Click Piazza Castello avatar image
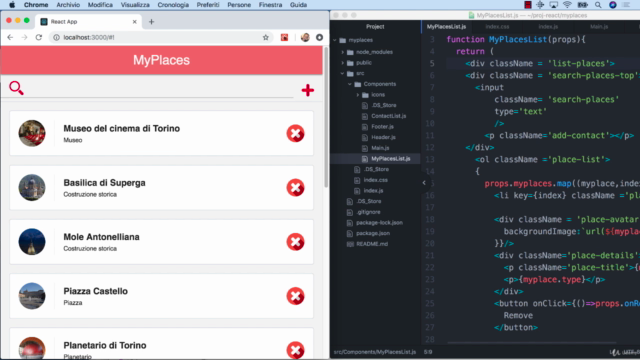The height and width of the screenshot is (360, 640). click(x=32, y=296)
